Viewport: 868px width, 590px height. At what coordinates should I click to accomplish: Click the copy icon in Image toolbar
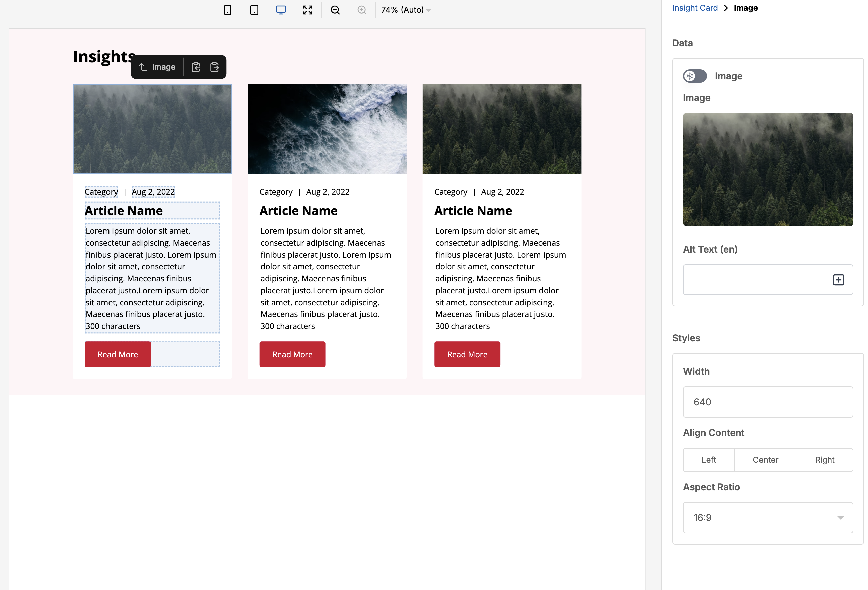coord(196,67)
